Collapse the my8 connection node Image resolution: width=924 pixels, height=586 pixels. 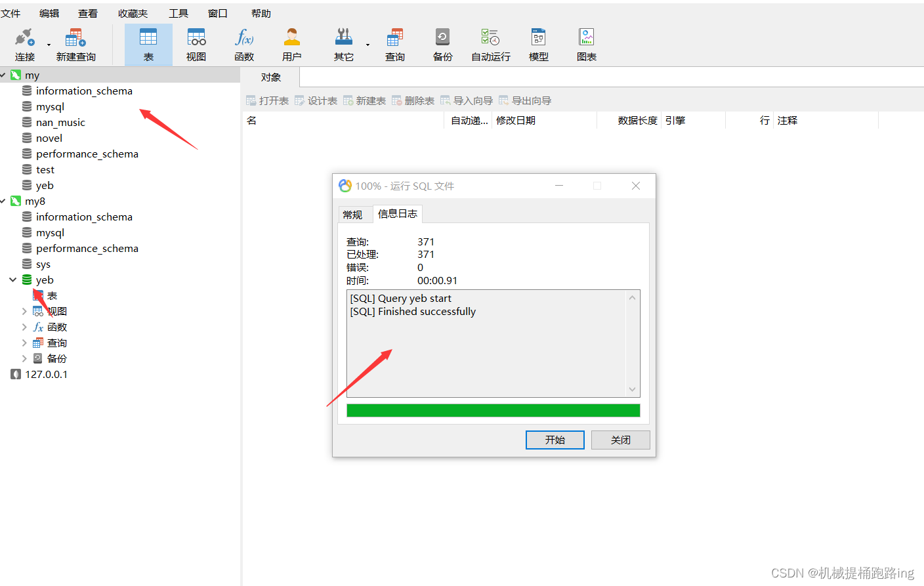[3, 201]
